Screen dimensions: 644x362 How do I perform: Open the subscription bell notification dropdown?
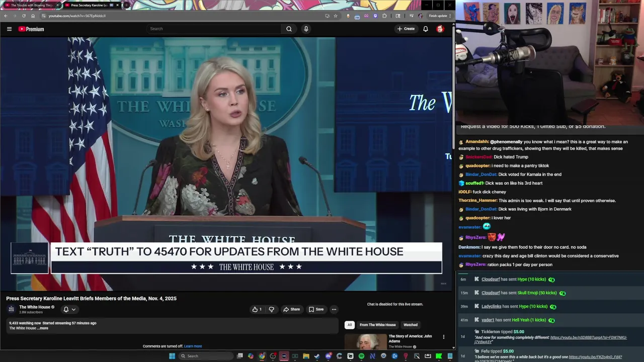(69, 309)
